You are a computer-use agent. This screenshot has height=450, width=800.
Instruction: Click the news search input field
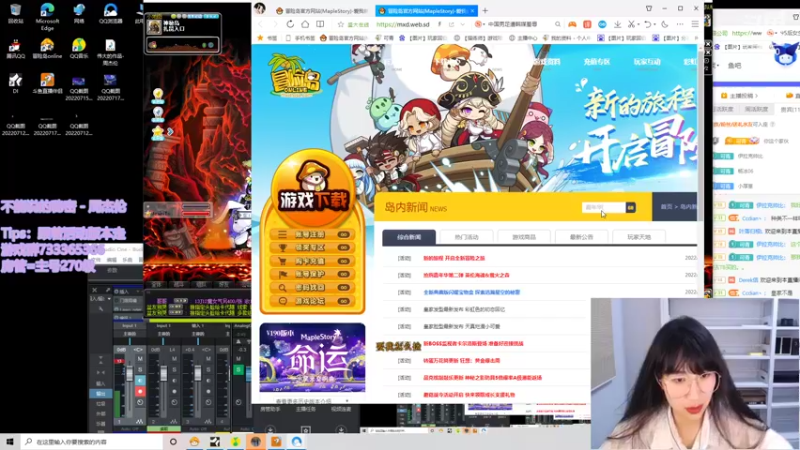point(604,207)
